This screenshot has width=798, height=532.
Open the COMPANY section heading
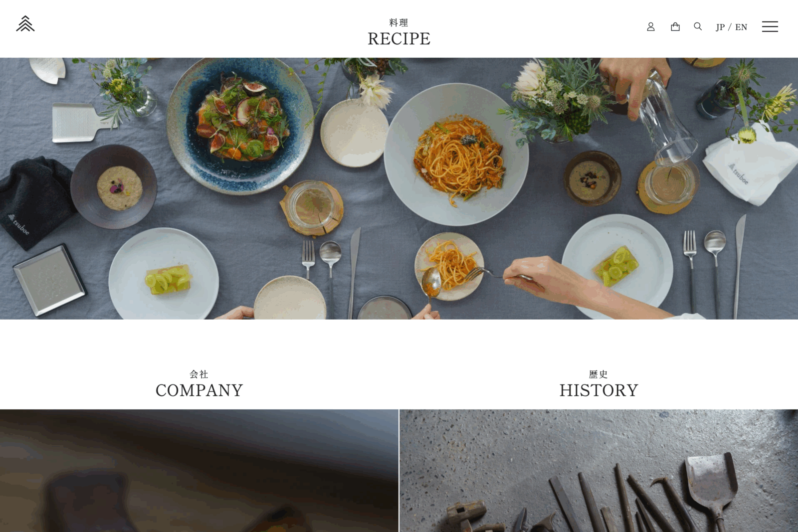[x=199, y=390]
